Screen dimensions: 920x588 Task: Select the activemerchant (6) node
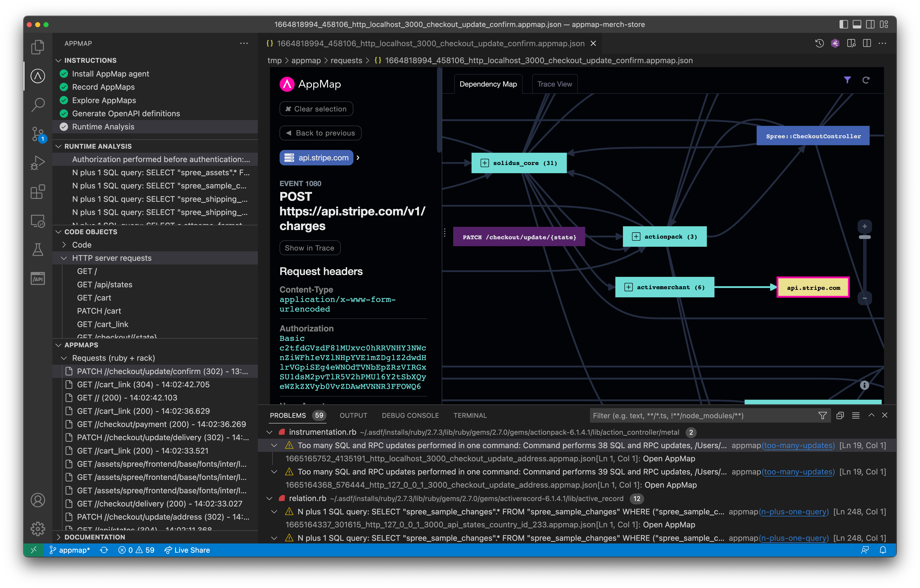(x=664, y=287)
